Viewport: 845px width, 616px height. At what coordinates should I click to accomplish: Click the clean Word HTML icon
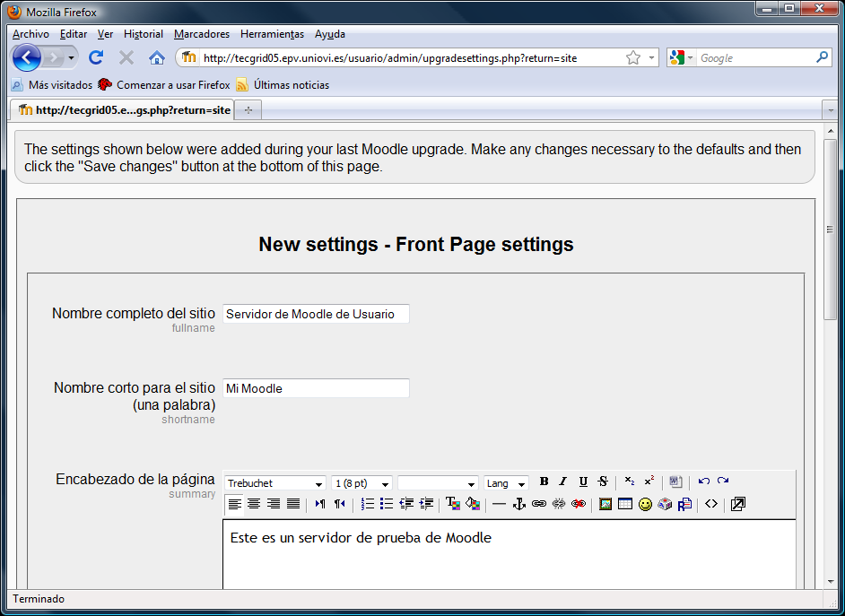[675, 482]
